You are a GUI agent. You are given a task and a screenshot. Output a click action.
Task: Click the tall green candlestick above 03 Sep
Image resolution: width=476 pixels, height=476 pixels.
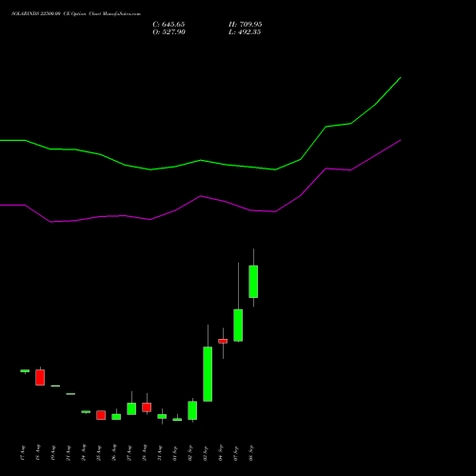click(x=208, y=374)
